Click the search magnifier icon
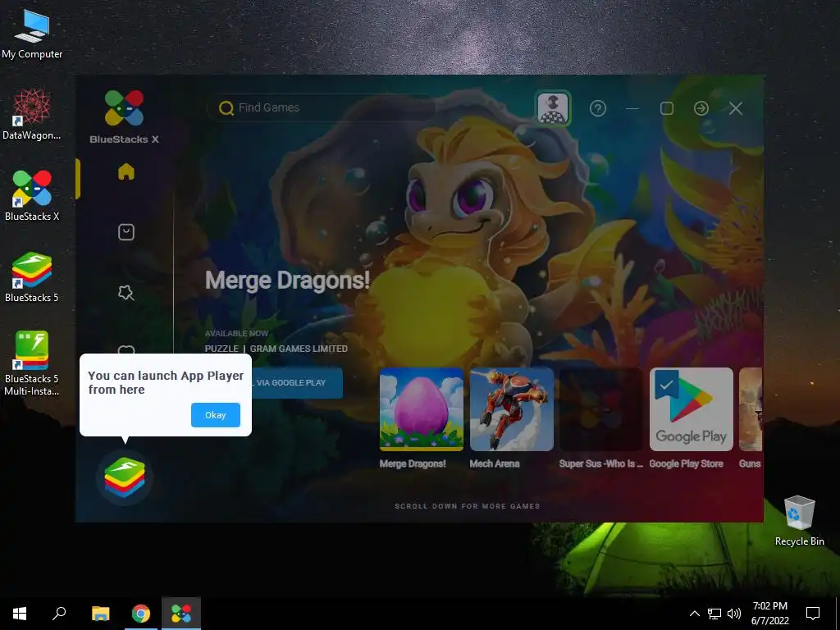 tap(226, 108)
